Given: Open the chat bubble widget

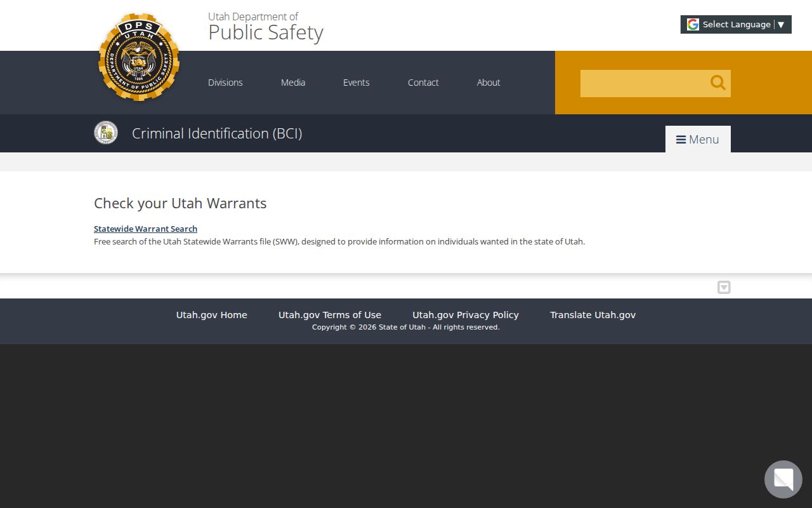Looking at the screenshot, I should (x=783, y=479).
